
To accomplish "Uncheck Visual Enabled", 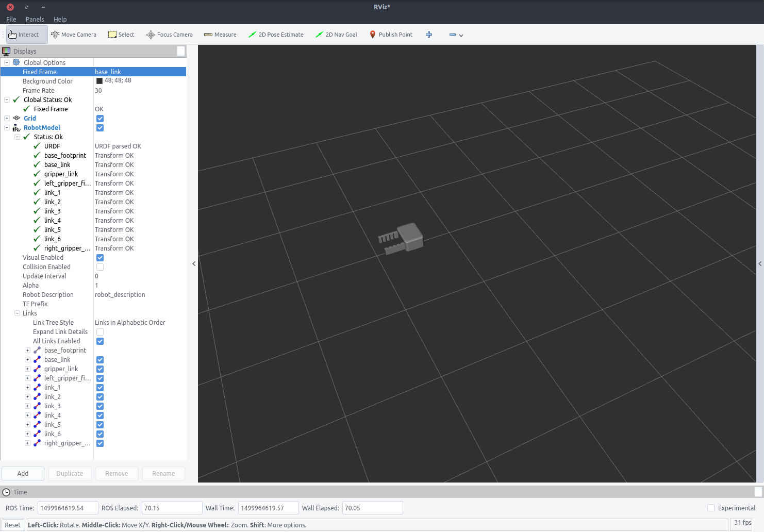I will coord(100,258).
